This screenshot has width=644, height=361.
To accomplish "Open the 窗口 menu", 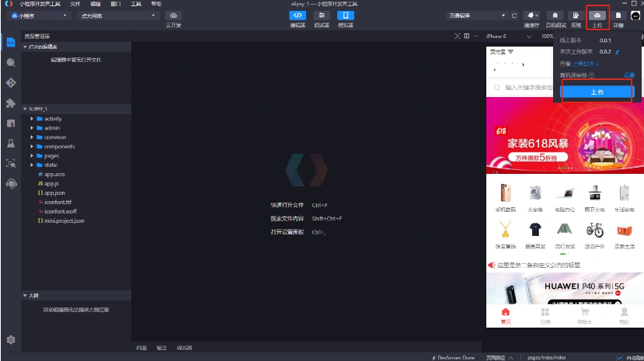I will coord(116,4).
